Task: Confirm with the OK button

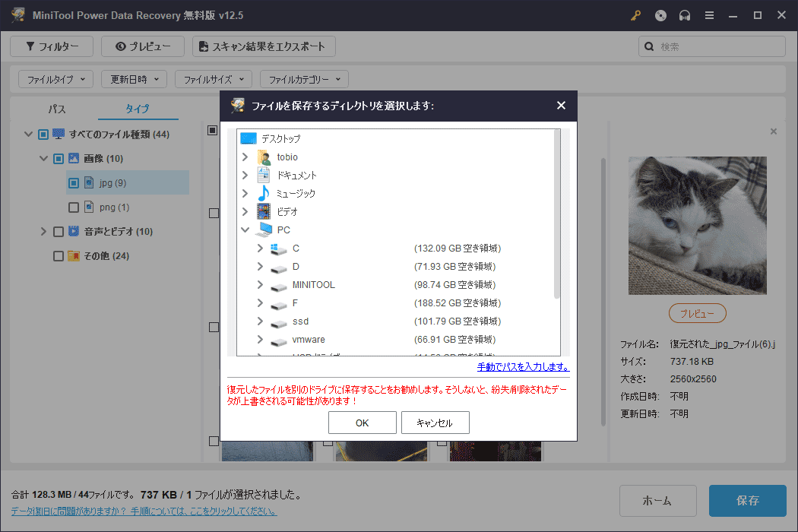Action: click(x=363, y=423)
